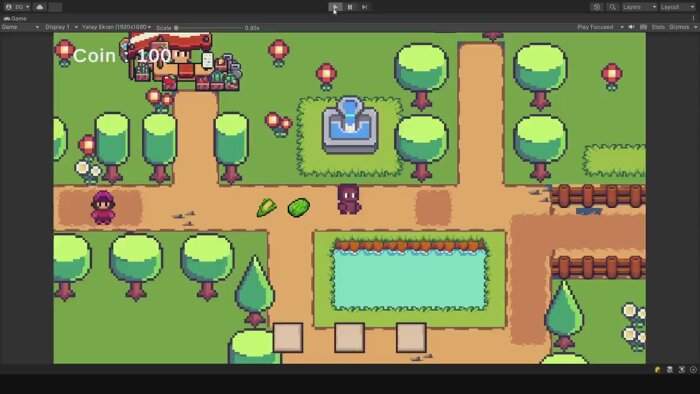Screen dimensions: 700x394
Task: Open the Game view options three-dot menu
Action: 693,19
